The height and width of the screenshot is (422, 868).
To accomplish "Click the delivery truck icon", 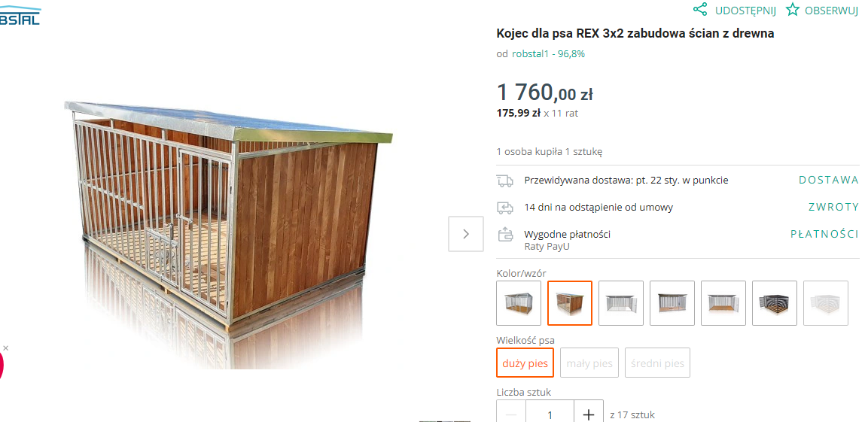I will [505, 181].
